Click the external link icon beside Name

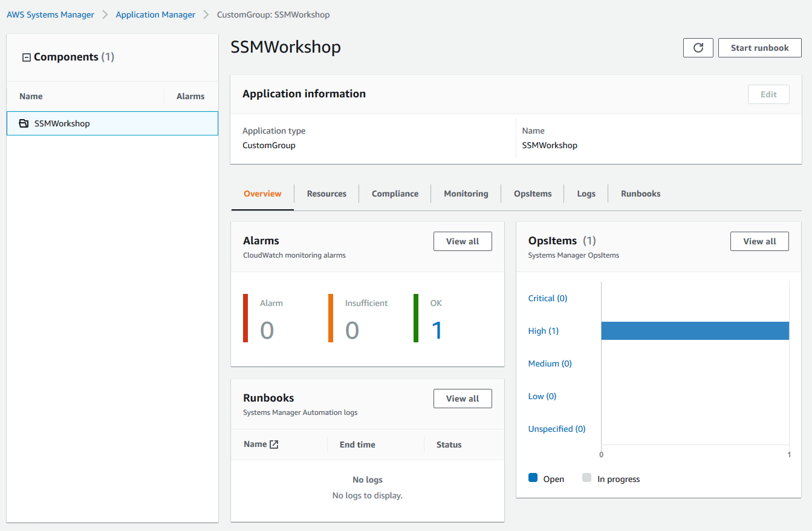click(274, 445)
